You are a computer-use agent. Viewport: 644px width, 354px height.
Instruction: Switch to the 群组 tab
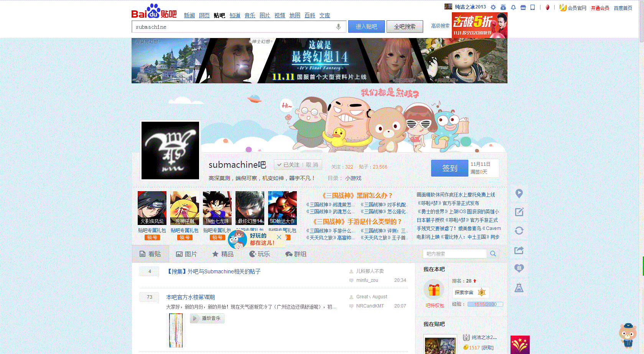point(296,254)
